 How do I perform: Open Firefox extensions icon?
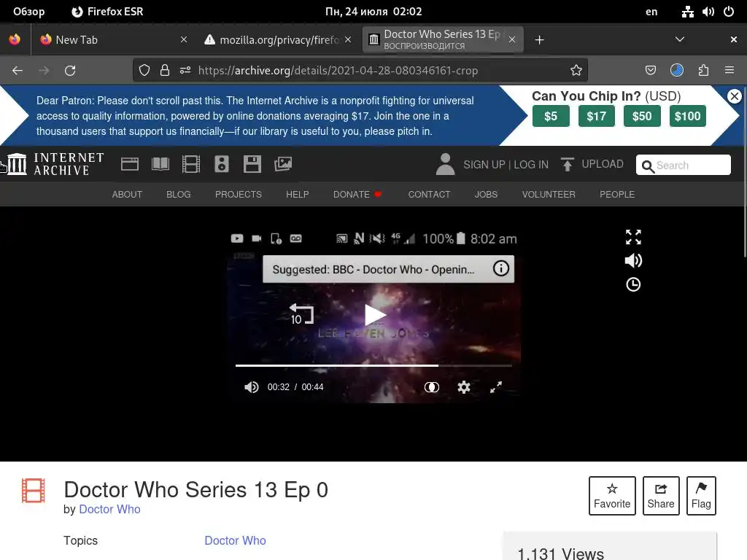704,71
